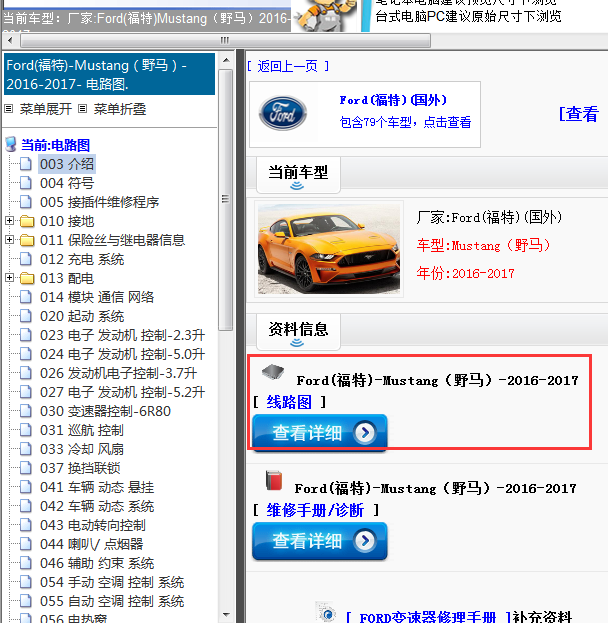Click the 菜单折叠 collapse-all icon

(x=82, y=108)
